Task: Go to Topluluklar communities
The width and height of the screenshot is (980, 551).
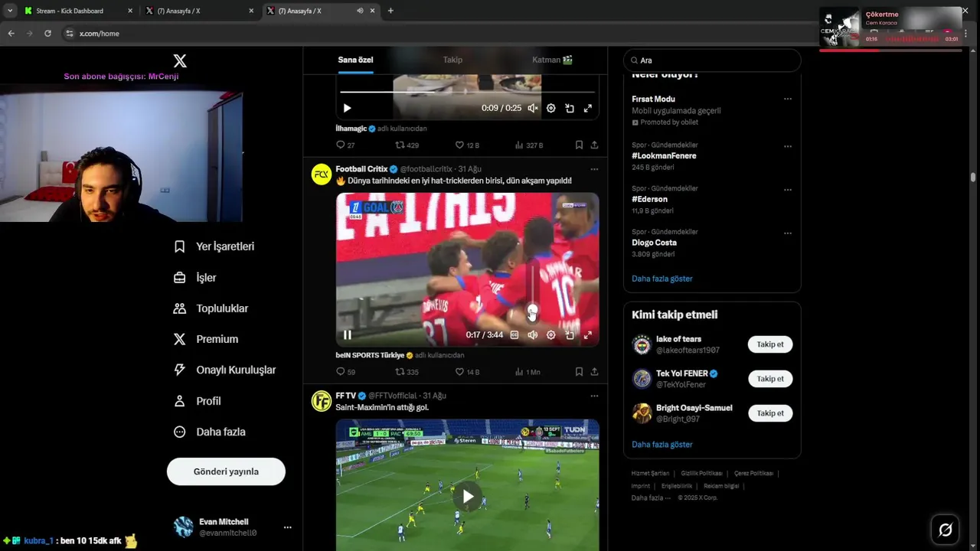Action: tap(211, 308)
